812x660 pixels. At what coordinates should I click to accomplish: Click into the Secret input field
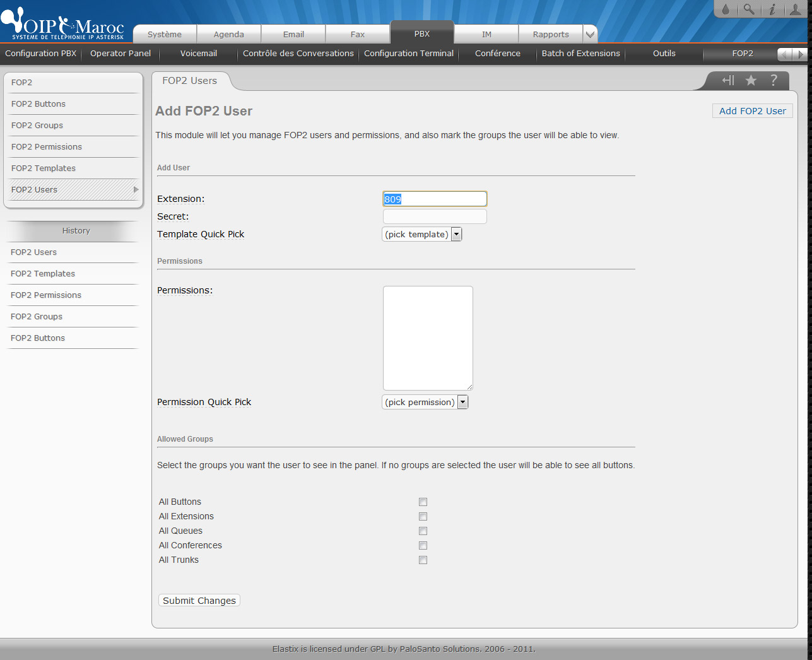(435, 216)
